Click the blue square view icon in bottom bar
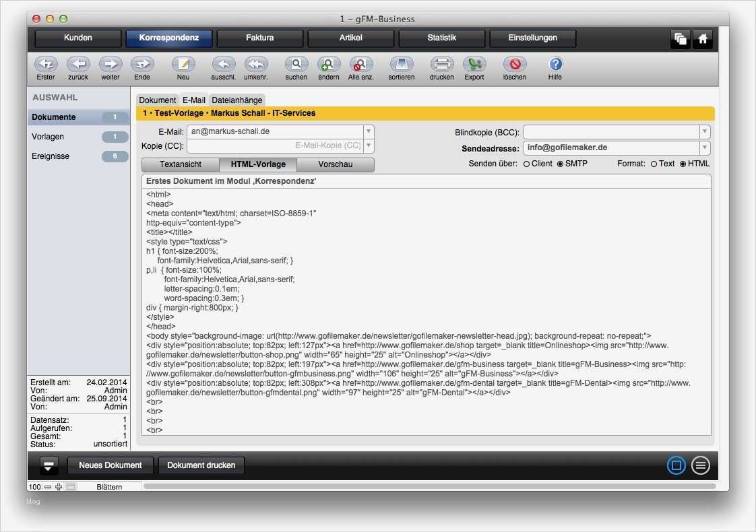Image resolution: width=756 pixels, height=532 pixels. (676, 465)
